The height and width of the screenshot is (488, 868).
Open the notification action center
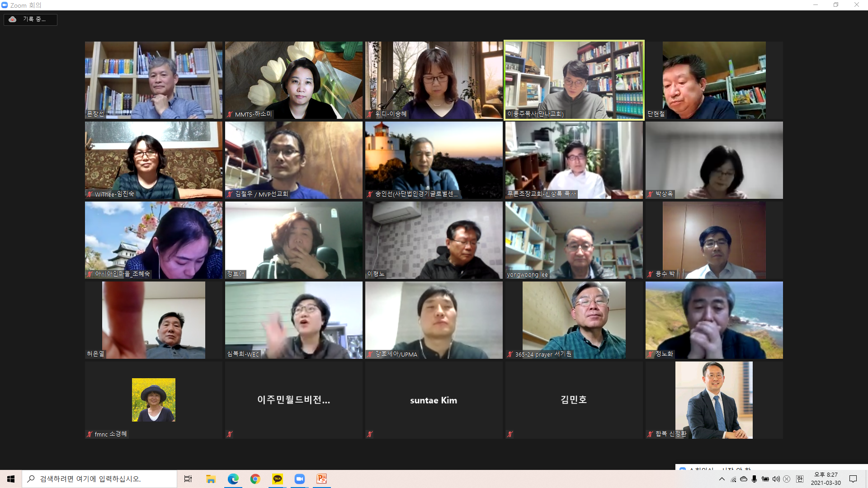(x=853, y=479)
